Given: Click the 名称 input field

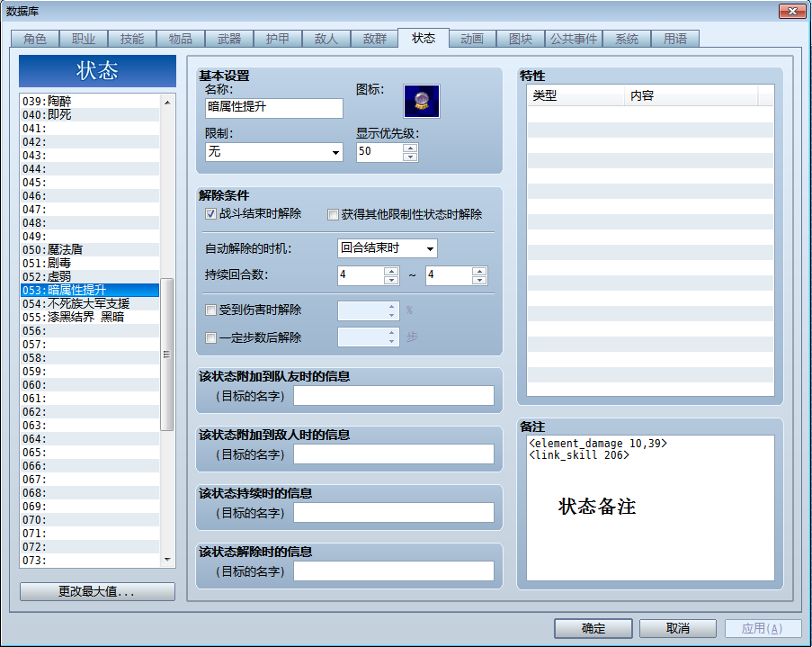Looking at the screenshot, I should tap(274, 108).
